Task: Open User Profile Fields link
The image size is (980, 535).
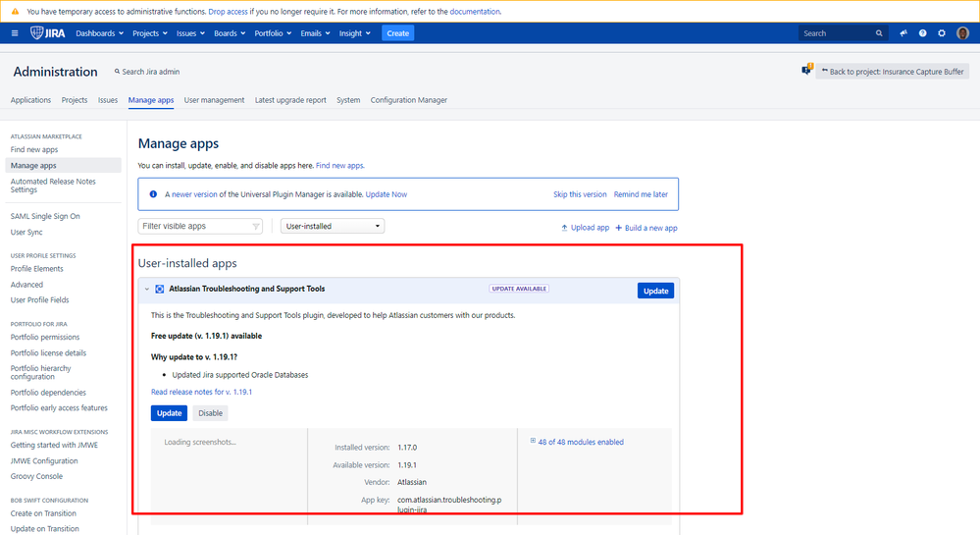Action: click(39, 300)
